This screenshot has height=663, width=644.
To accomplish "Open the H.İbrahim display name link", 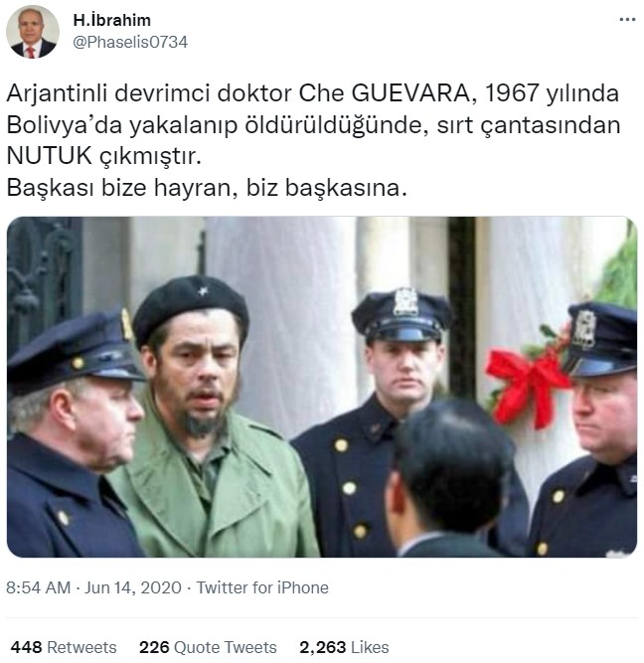I will pos(111,20).
